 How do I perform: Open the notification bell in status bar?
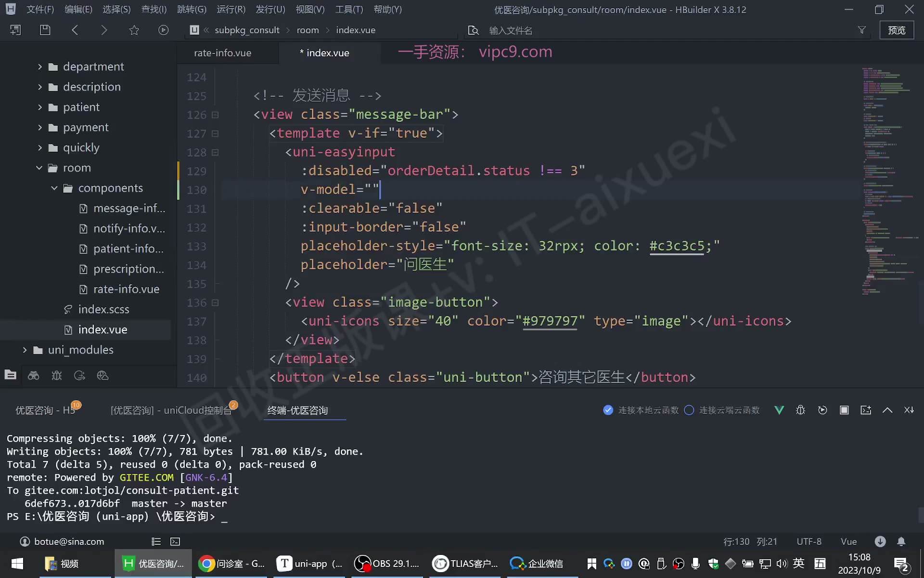point(901,541)
